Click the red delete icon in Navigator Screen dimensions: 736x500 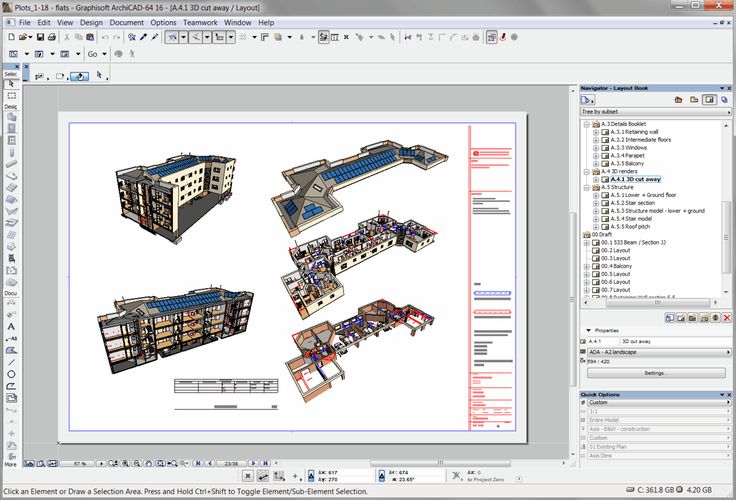[x=727, y=318]
